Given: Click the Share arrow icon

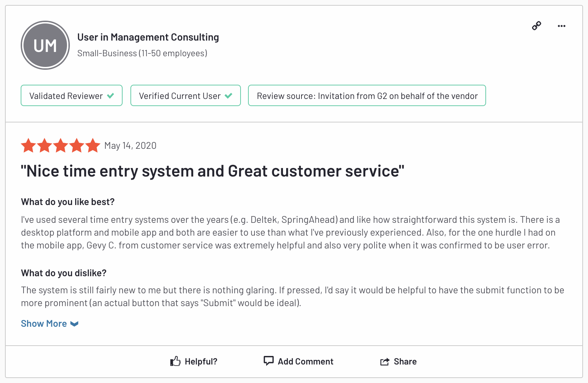Looking at the screenshot, I should click(385, 362).
